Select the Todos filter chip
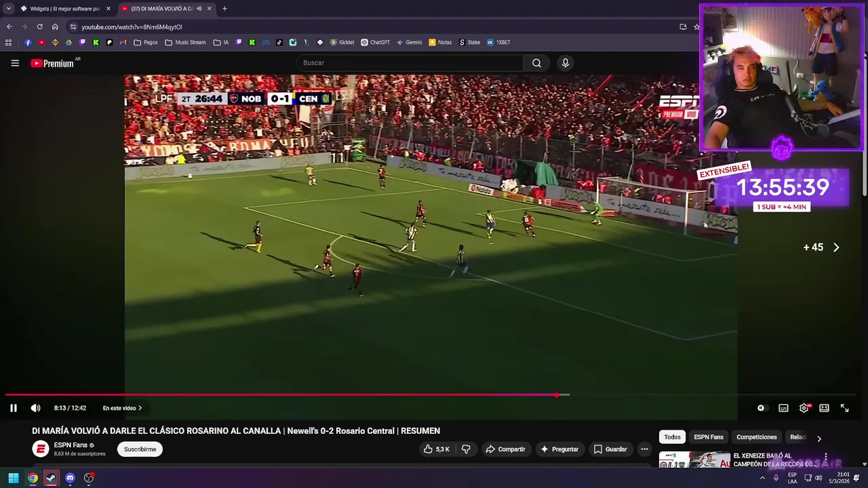 coord(672,437)
